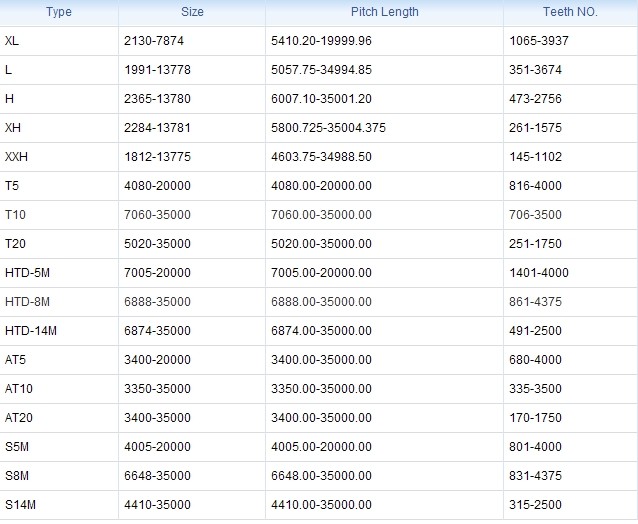638x524 pixels.
Task: Select the XL type row cell
Action: (x=11, y=41)
